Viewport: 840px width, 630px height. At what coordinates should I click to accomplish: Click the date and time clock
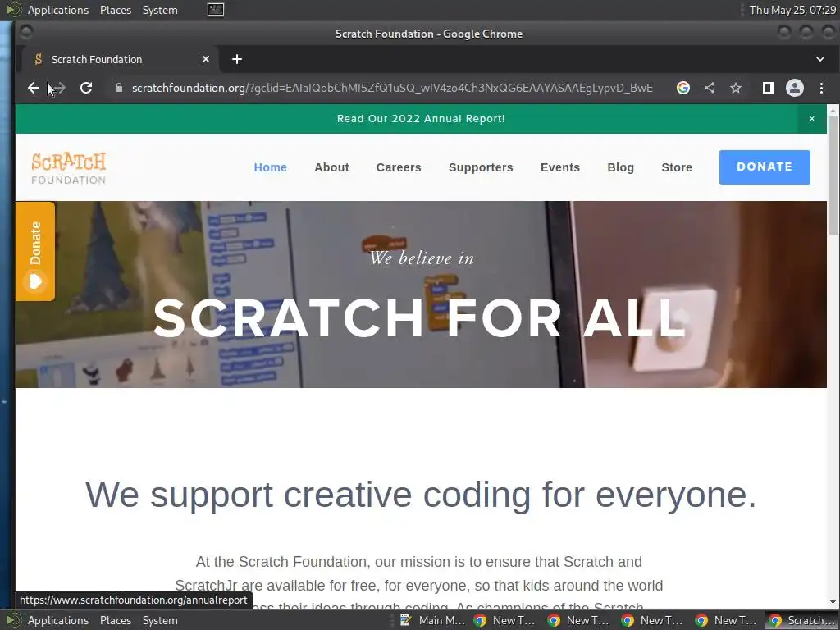(792, 10)
